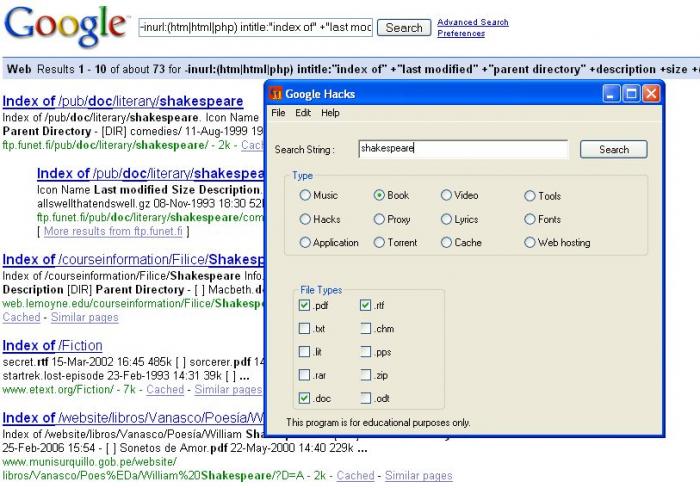Image resolution: width=700 pixels, height=488 pixels.
Task: Select the Web hosting type option
Action: pos(529,242)
